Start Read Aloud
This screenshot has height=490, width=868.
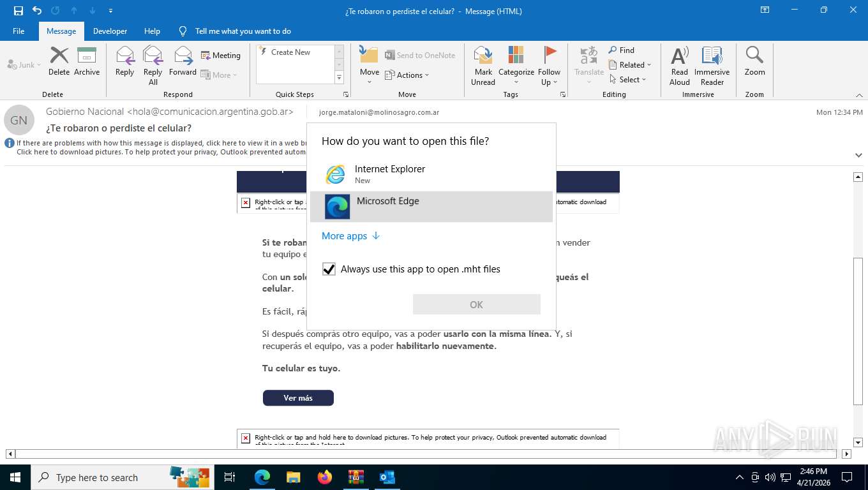(680, 66)
